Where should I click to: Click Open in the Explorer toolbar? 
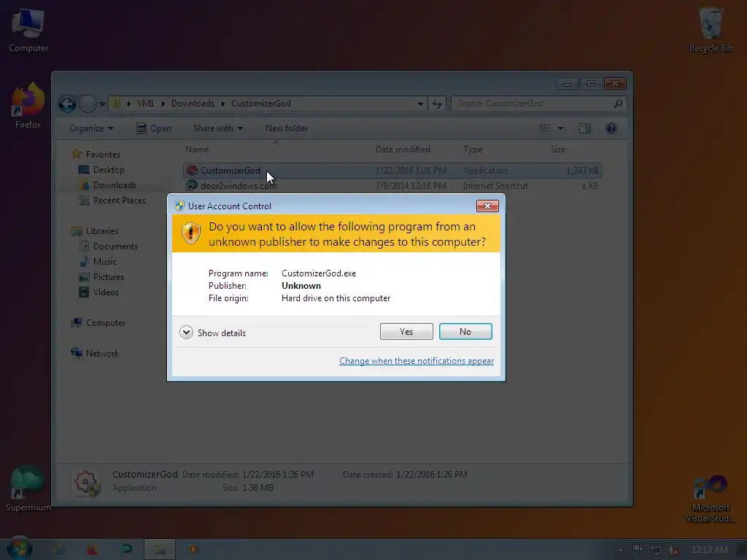pyautogui.click(x=153, y=128)
